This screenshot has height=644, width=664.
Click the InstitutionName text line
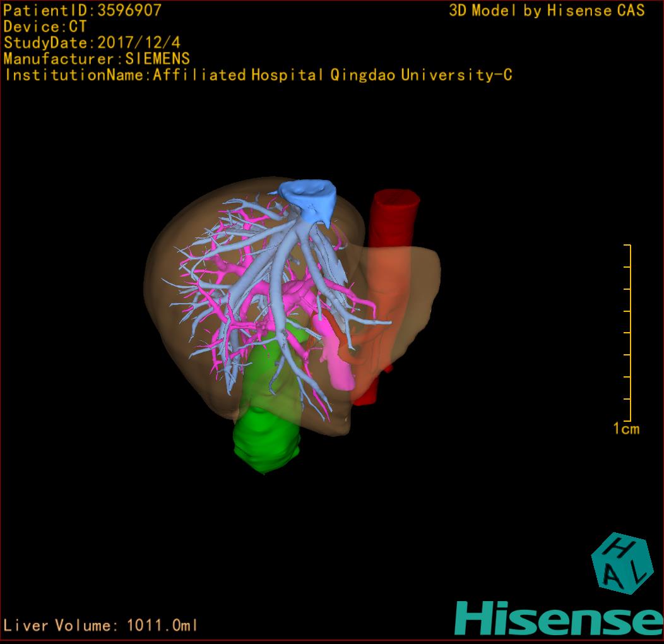(258, 75)
